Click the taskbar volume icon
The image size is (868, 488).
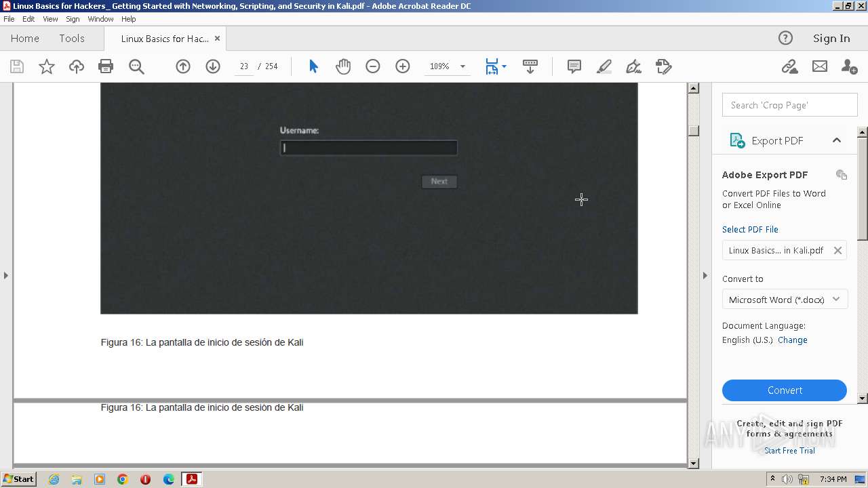787,479
